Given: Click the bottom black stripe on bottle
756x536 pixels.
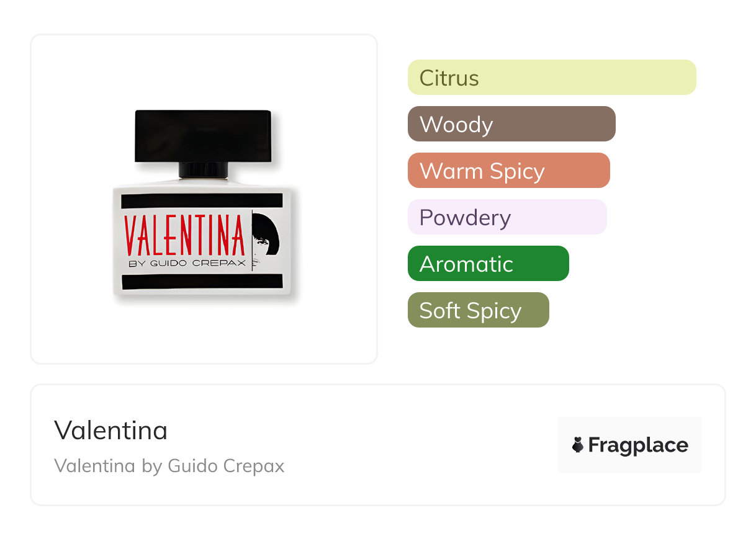Looking at the screenshot, I should pyautogui.click(x=202, y=282).
